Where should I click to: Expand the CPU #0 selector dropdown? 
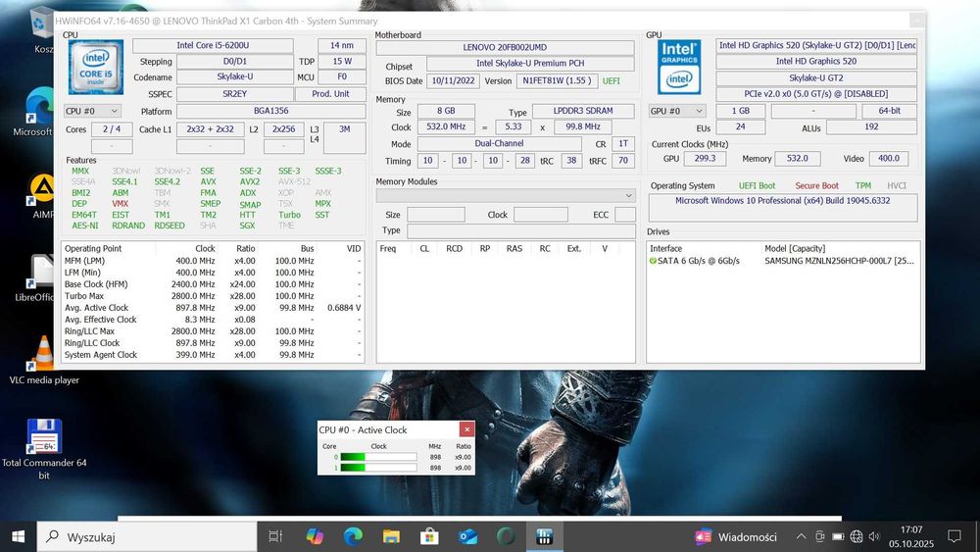pos(92,112)
